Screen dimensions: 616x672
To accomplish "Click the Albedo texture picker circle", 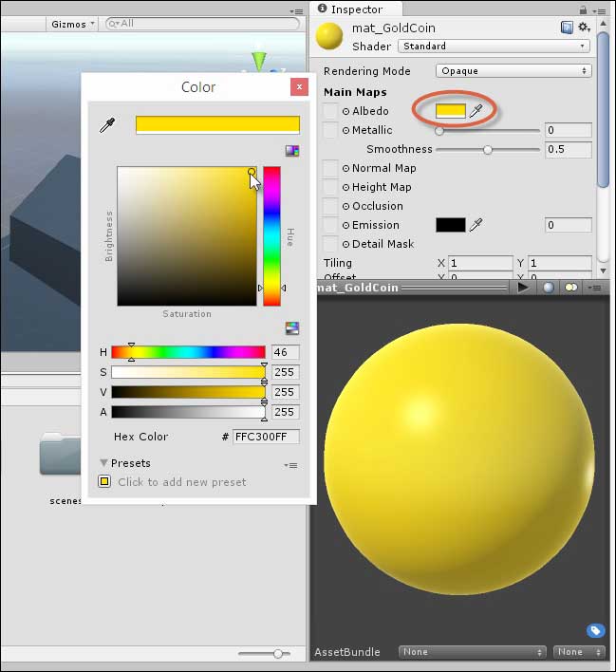I will coord(345,111).
